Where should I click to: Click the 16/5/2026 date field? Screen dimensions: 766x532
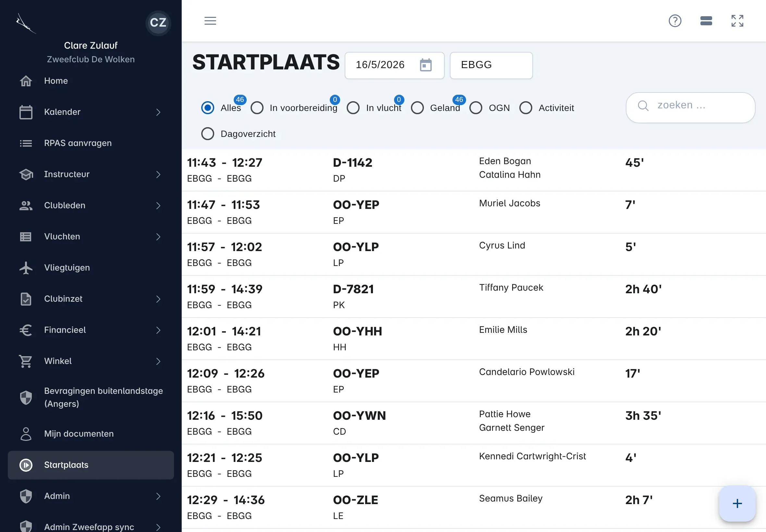click(394, 65)
